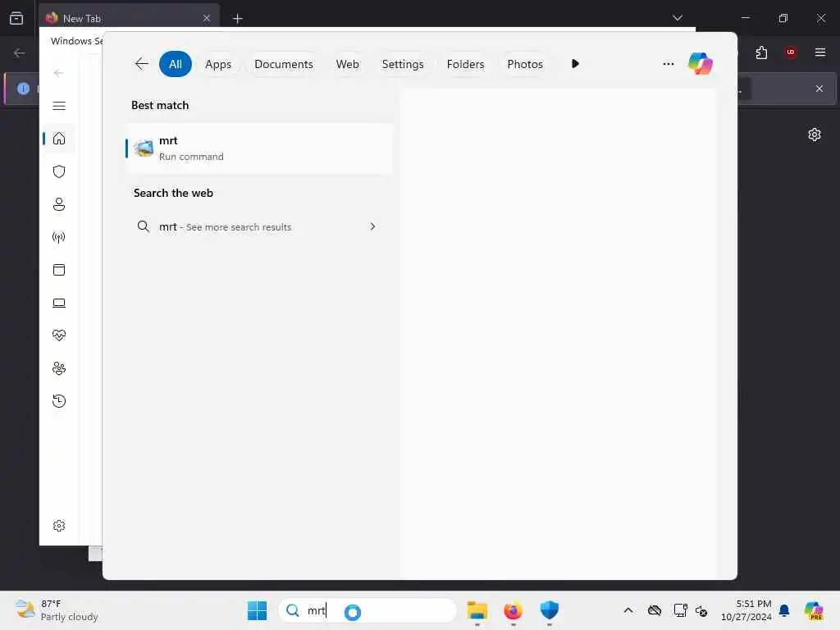Open Firewall & network protection

59,237
